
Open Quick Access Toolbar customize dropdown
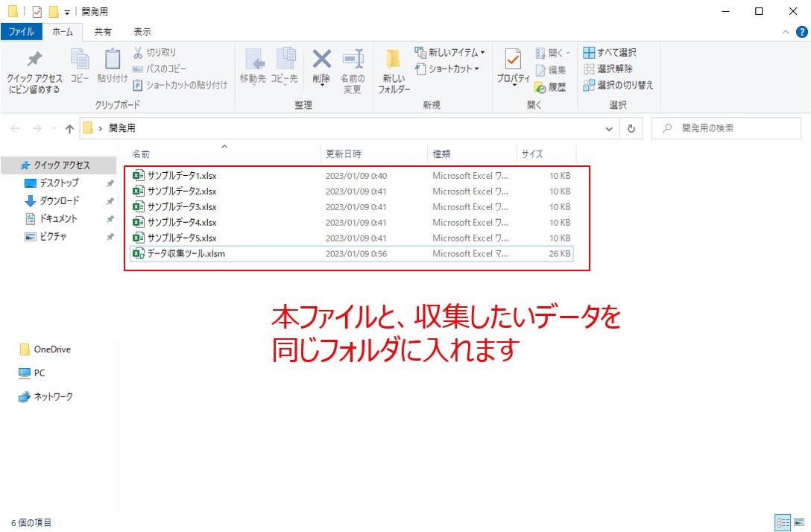point(67,12)
